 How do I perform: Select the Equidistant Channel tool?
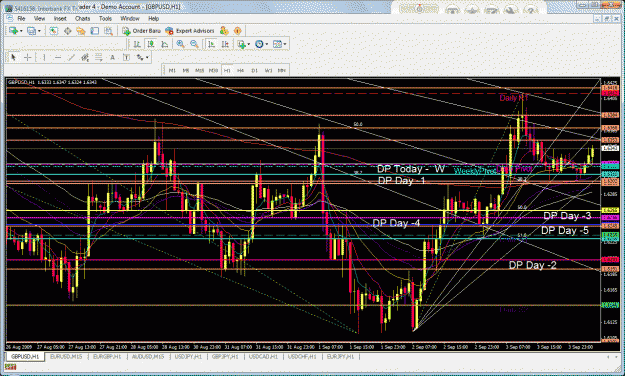click(85, 58)
